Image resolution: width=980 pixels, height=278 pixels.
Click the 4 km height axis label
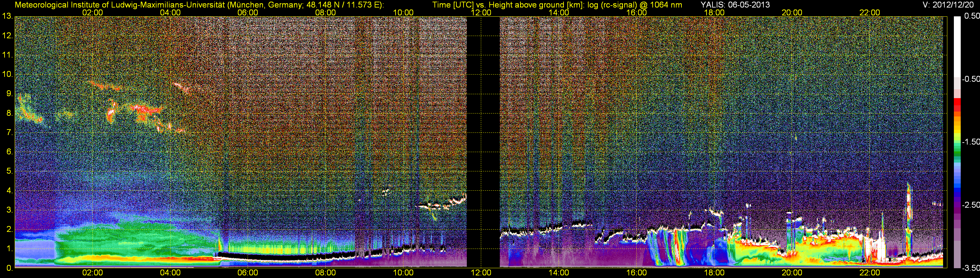pos(9,190)
